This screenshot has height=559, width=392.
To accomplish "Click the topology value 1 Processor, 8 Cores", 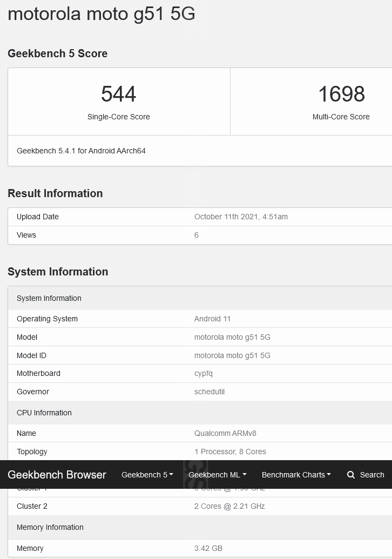I will coord(230,452).
